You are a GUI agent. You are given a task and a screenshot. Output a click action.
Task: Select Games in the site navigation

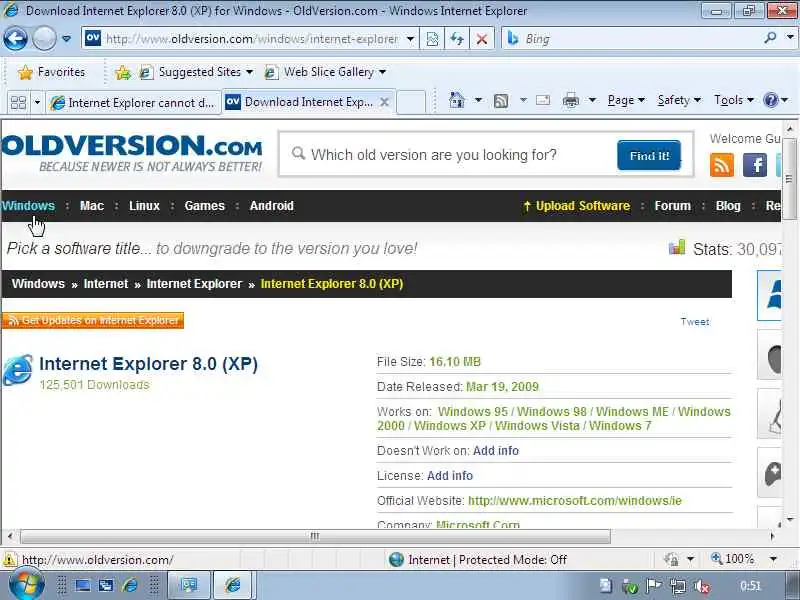[x=205, y=206]
